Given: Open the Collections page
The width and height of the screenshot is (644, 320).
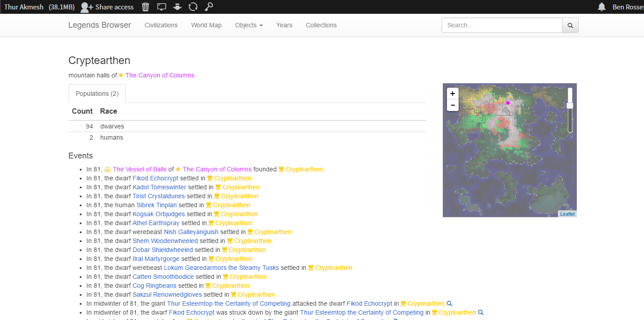Looking at the screenshot, I should pos(321,25).
